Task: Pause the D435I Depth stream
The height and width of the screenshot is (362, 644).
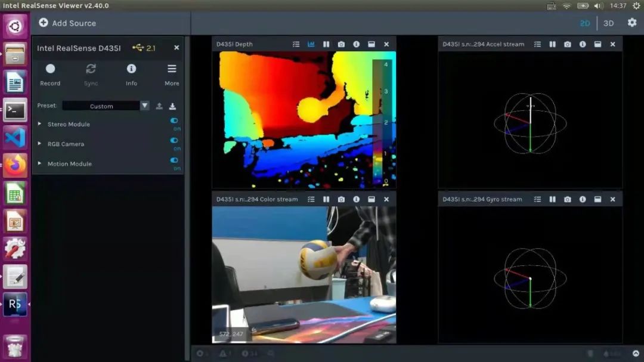Action: 326,44
